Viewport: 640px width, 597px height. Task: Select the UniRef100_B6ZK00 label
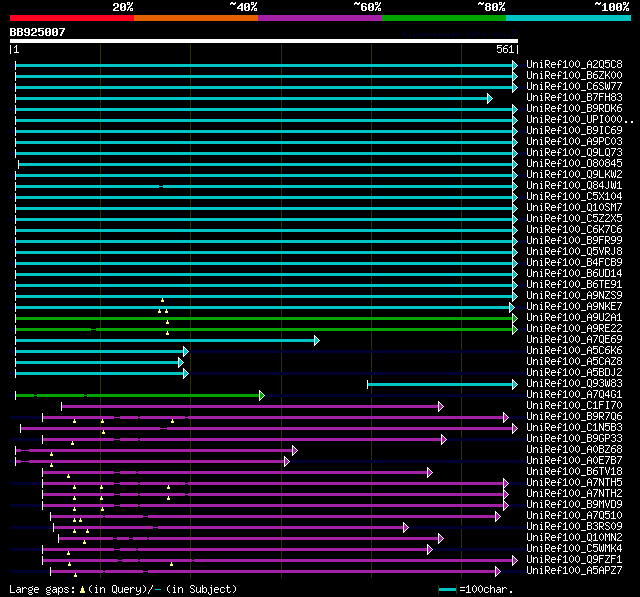[x=574, y=75]
